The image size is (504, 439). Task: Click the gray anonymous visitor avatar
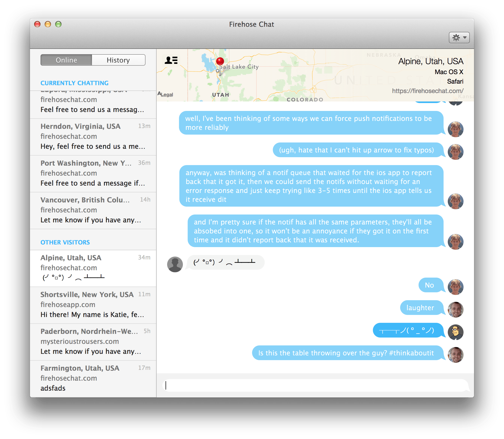(175, 264)
